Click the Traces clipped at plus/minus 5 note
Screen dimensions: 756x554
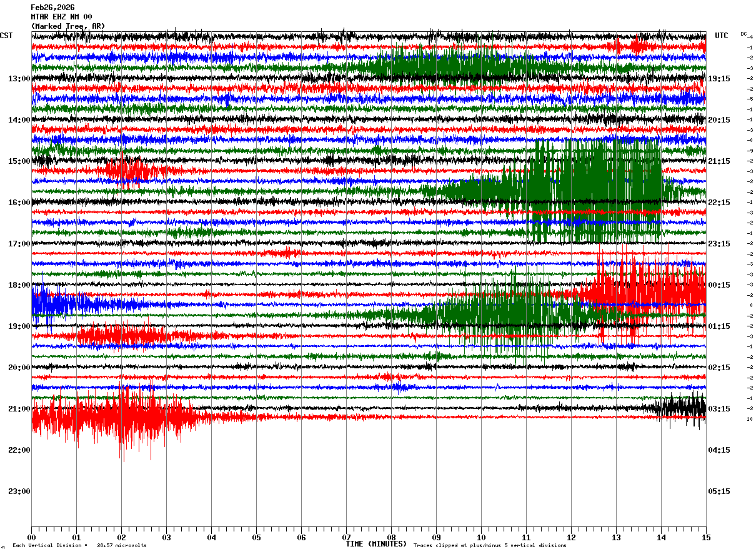pyautogui.click(x=490, y=546)
